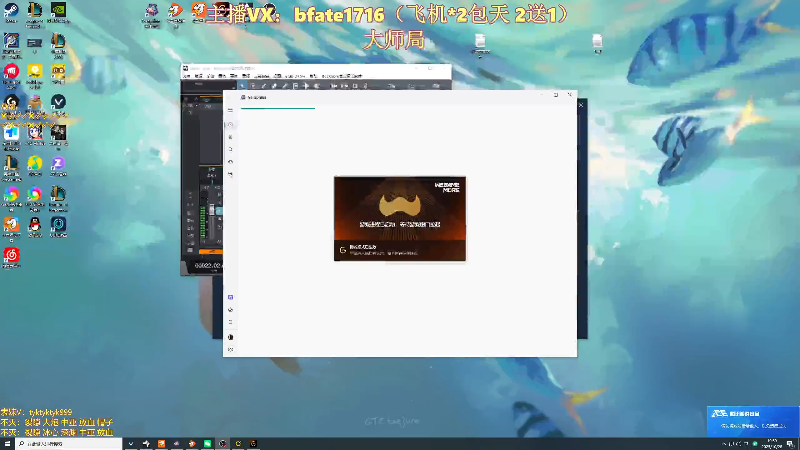800x450 pixels.
Task: Open the anime girl desktop shortcut
Action: click(x=35, y=135)
